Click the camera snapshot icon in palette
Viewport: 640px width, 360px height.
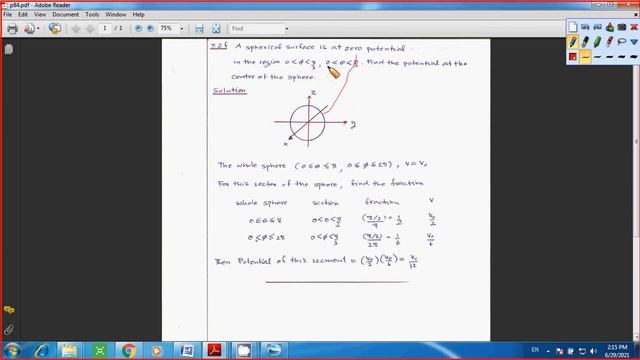tap(622, 27)
